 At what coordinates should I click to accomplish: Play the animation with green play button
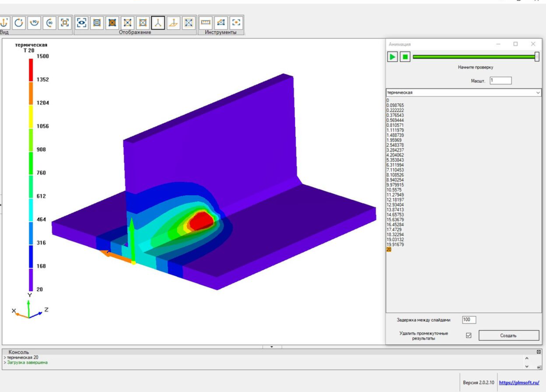[x=392, y=57]
